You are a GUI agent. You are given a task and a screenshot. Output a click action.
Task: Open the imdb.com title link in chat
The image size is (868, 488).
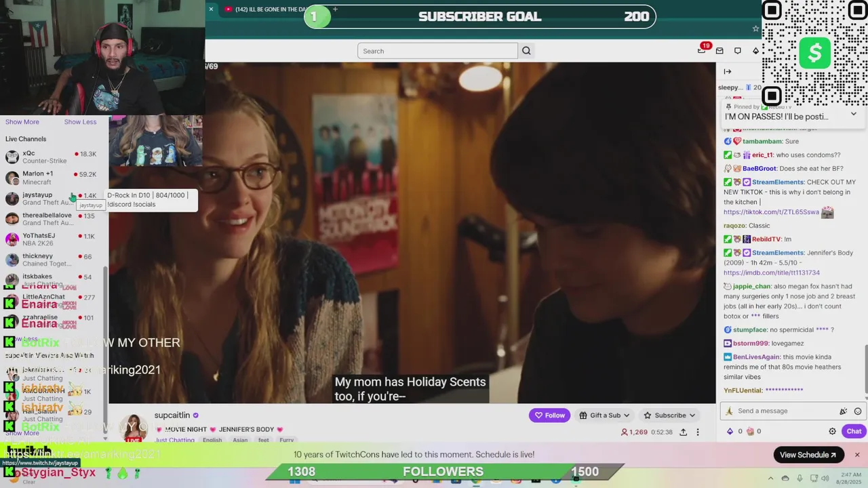(772, 273)
